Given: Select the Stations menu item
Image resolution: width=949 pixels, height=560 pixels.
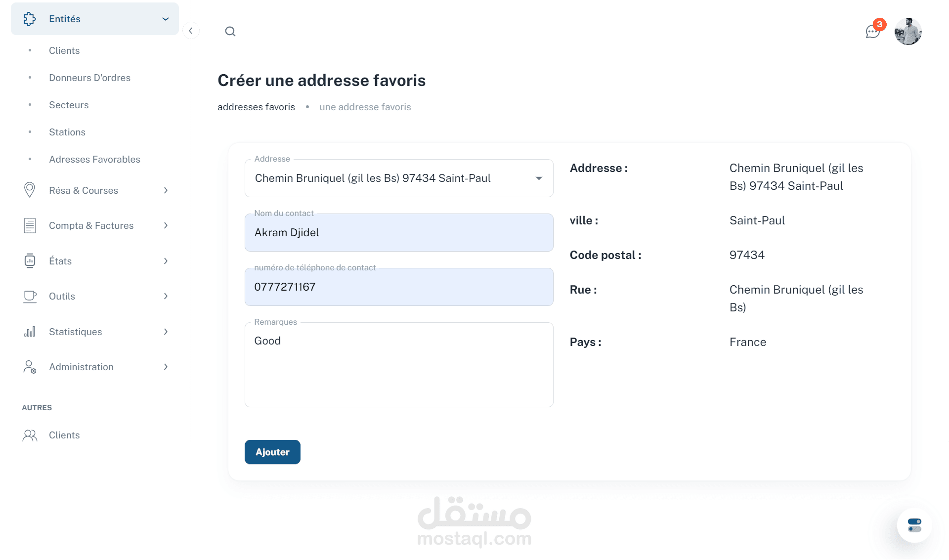Looking at the screenshot, I should 67,132.
